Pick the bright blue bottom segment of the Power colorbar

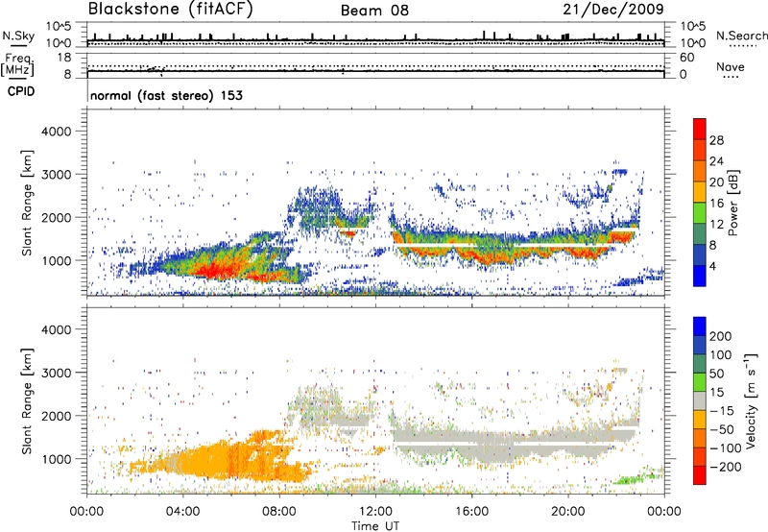point(700,276)
